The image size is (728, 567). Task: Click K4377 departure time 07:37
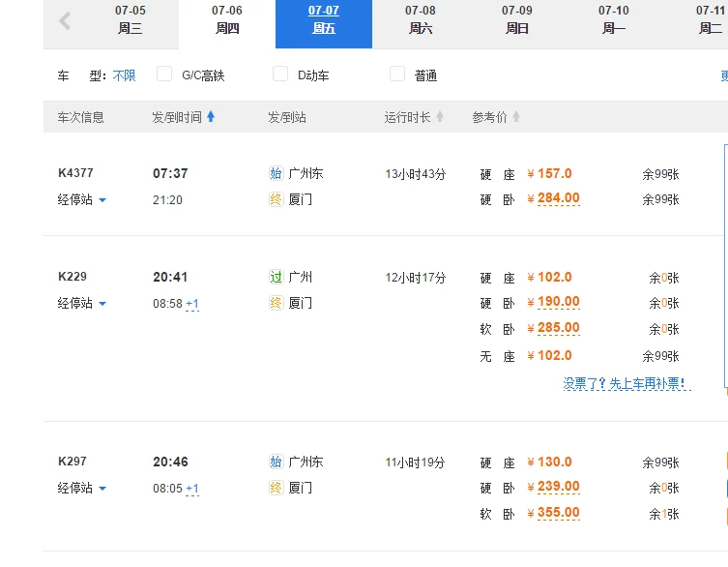[170, 173]
